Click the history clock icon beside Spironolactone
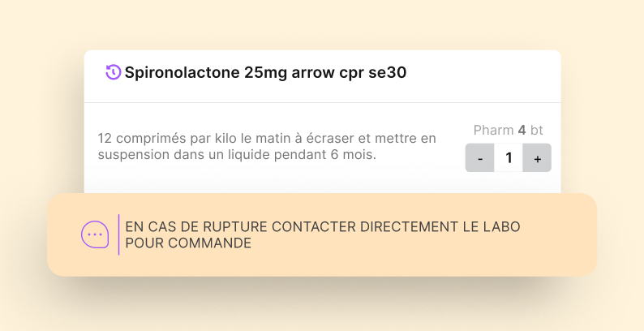This screenshot has height=331, width=644. coord(114,72)
